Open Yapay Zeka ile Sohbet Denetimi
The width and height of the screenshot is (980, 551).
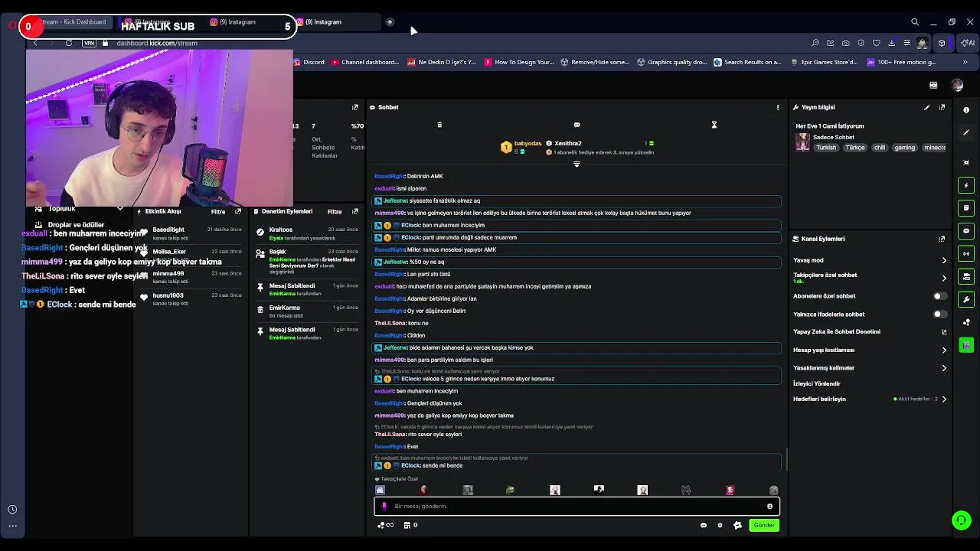point(870,332)
